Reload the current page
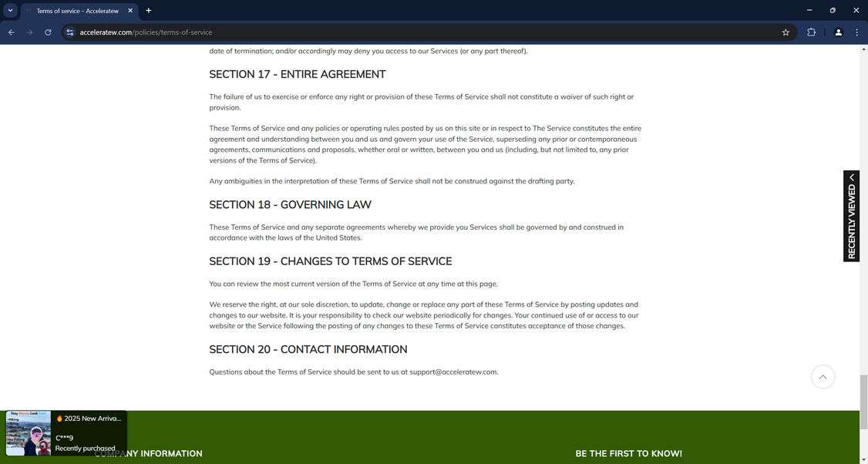Viewport: 868px width, 464px height. pos(48,32)
